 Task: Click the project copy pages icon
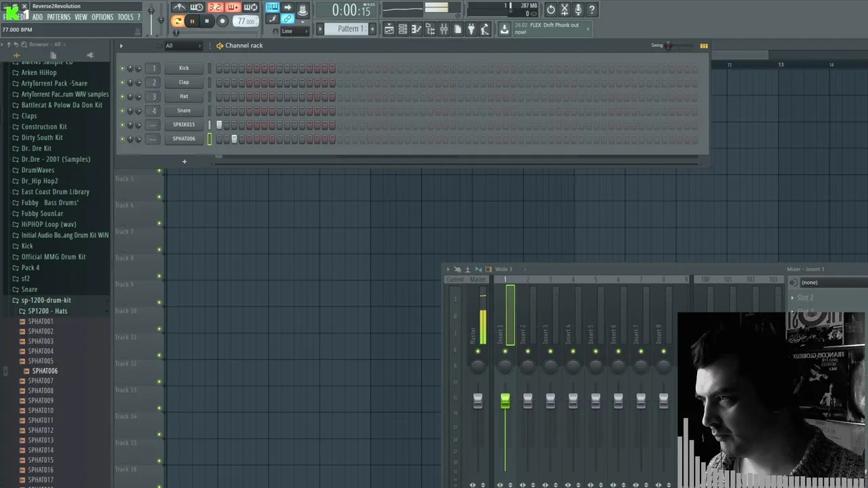(457, 29)
